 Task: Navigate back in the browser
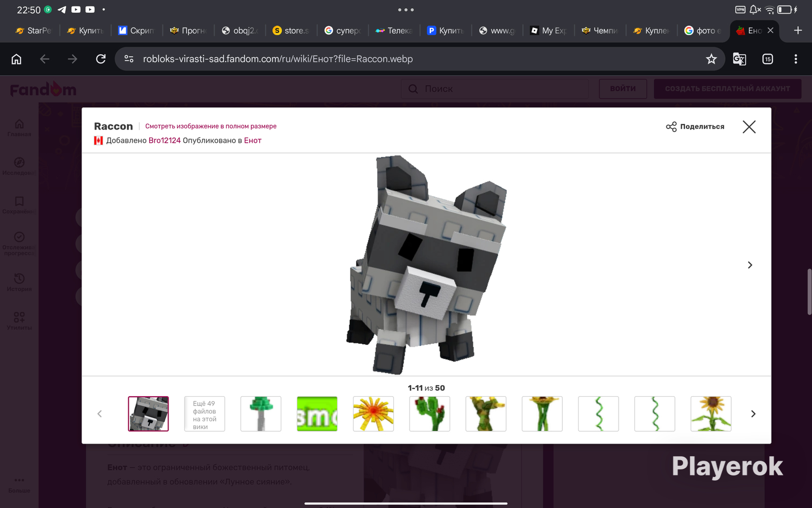click(45, 59)
